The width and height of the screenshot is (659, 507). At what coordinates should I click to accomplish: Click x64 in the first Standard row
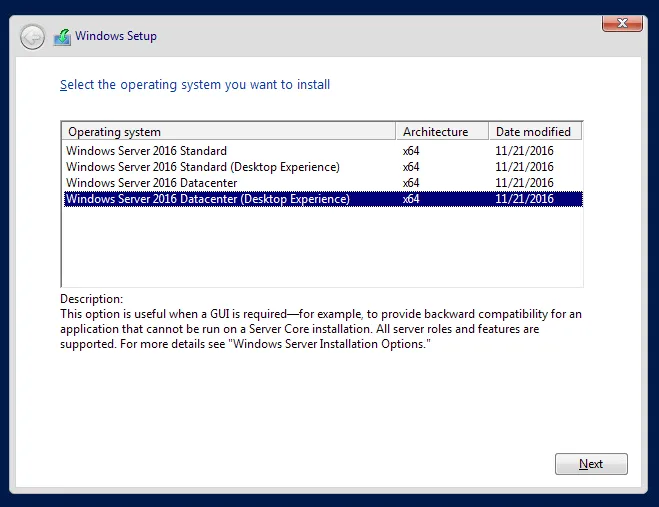[x=411, y=151]
